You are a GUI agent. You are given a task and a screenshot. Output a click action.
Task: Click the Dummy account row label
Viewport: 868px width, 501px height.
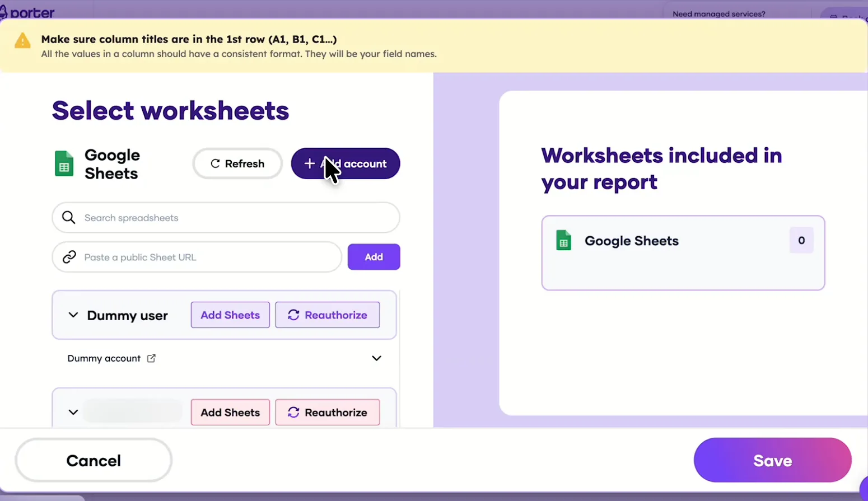point(104,358)
